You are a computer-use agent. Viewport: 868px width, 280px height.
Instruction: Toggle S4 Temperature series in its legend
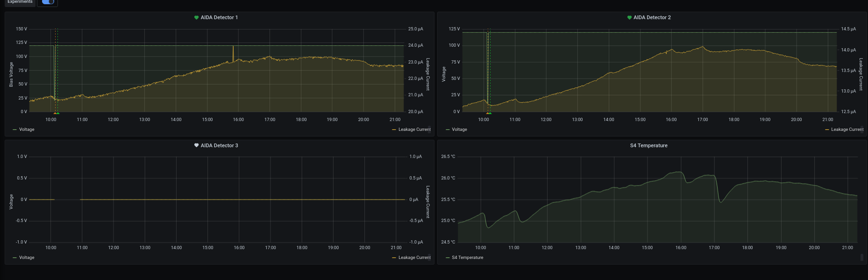coord(467,258)
